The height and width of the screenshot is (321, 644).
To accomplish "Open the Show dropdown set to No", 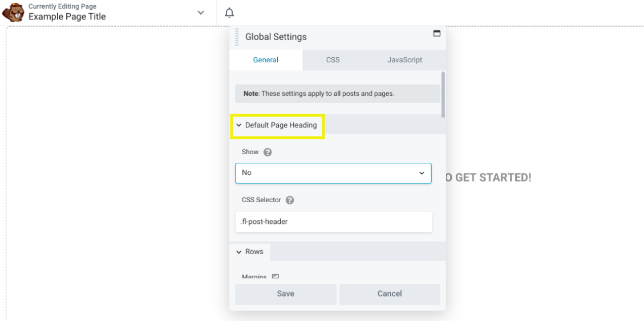I will pos(333,172).
